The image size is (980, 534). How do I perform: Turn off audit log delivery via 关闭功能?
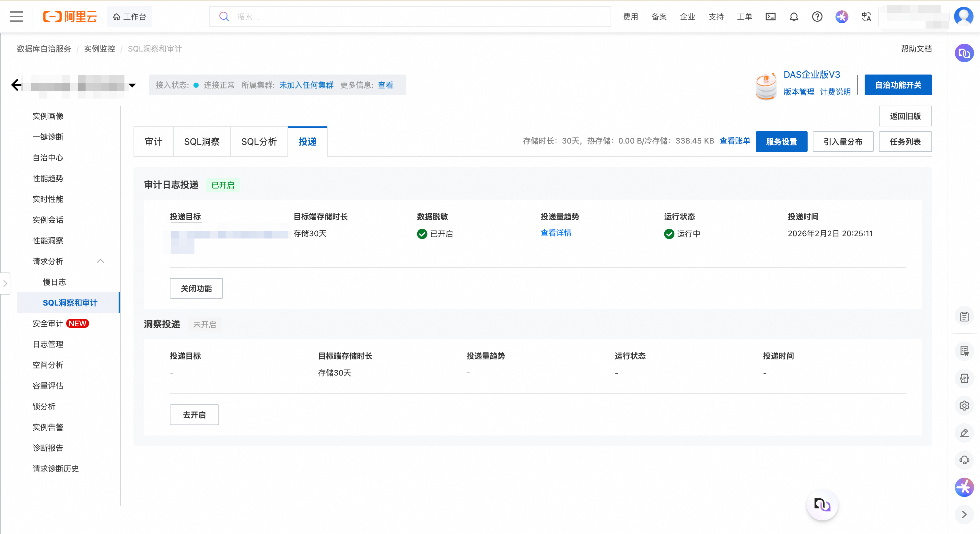pyautogui.click(x=196, y=288)
